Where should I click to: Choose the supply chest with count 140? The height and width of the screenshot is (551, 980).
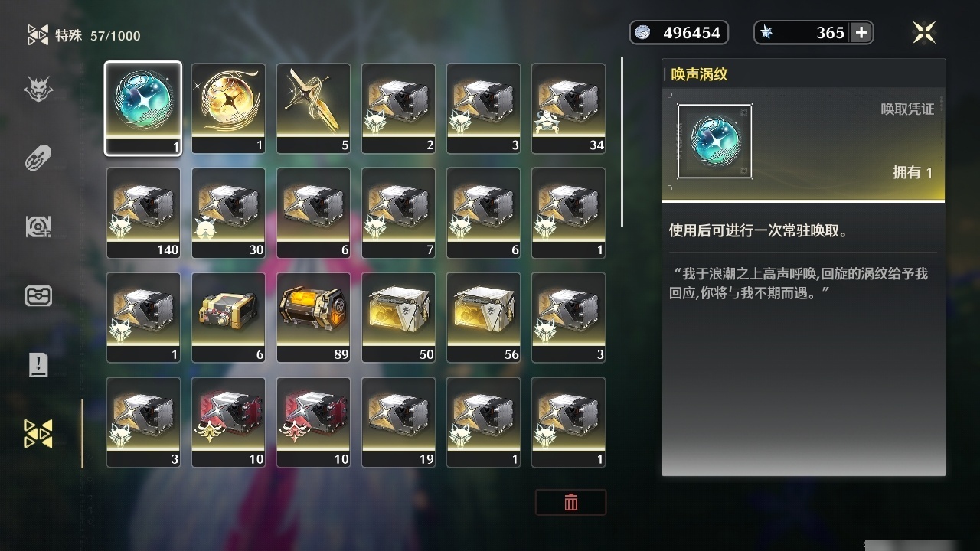coord(143,213)
